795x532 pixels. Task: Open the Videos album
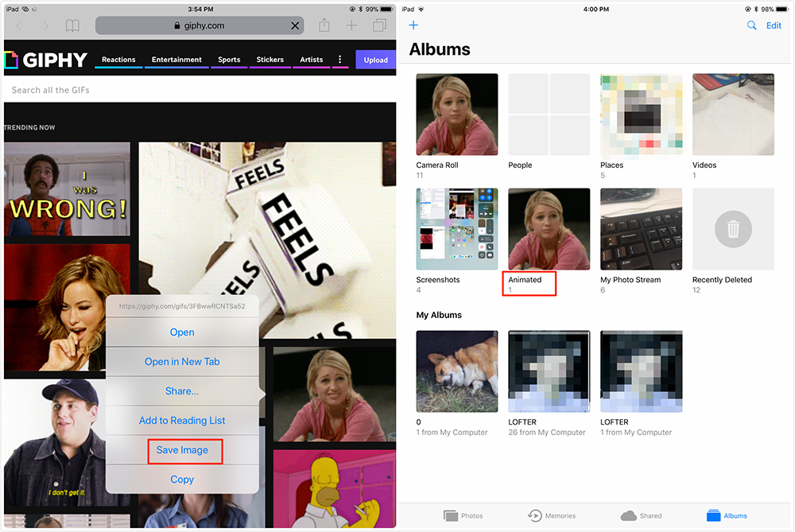coord(733,114)
